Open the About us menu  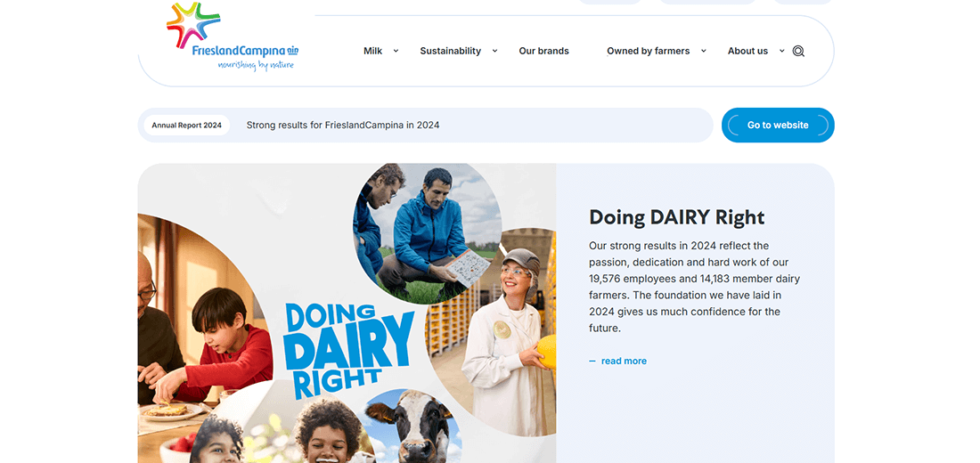747,52
